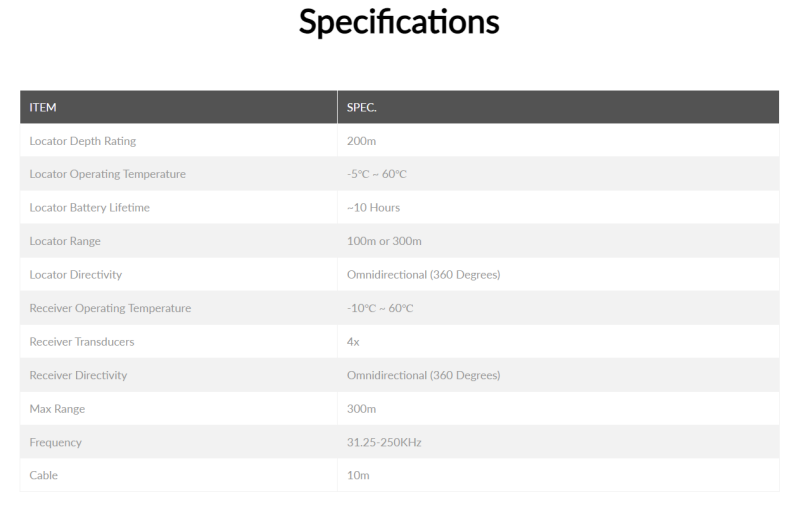Select the Locator Range label
Screen dimensions: 800x509
click(65, 241)
